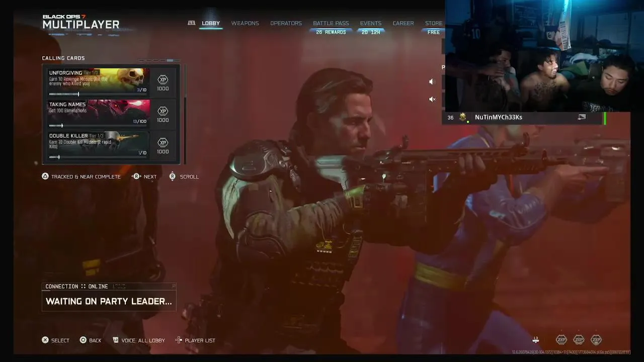Image resolution: width=644 pixels, height=362 pixels.
Task: Click the circle button BACK icon
Action: [83, 340]
